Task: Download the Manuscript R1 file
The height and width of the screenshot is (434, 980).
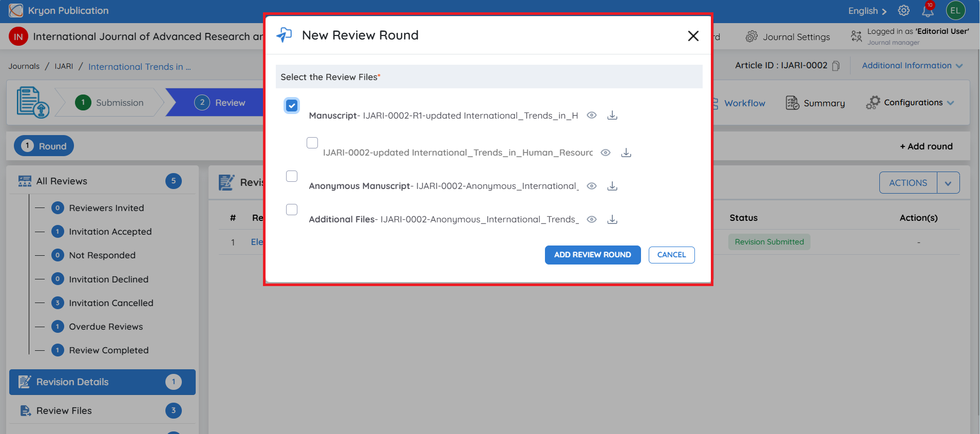Action: (x=612, y=116)
